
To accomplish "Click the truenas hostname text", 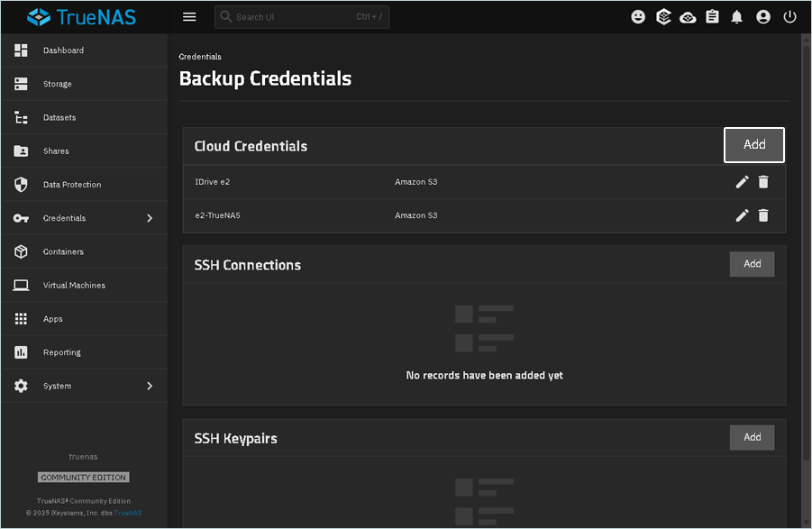I will pyautogui.click(x=84, y=457).
